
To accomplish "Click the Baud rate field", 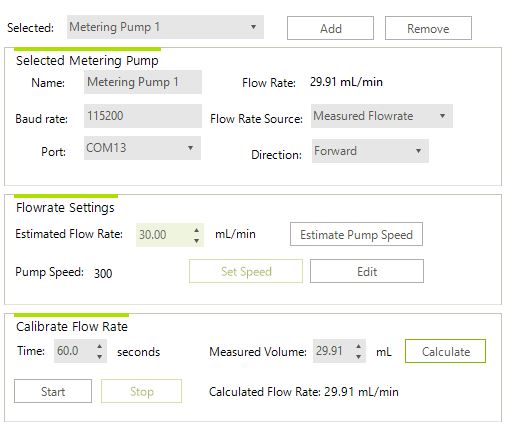I will point(143,116).
